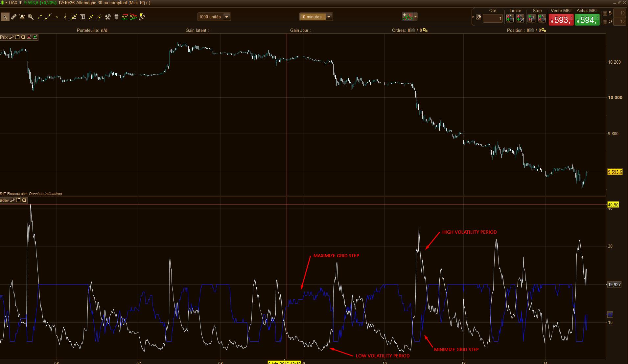The width and height of the screenshot is (628, 364).
Task: Select the extended trend line tool
Action: 48,17
